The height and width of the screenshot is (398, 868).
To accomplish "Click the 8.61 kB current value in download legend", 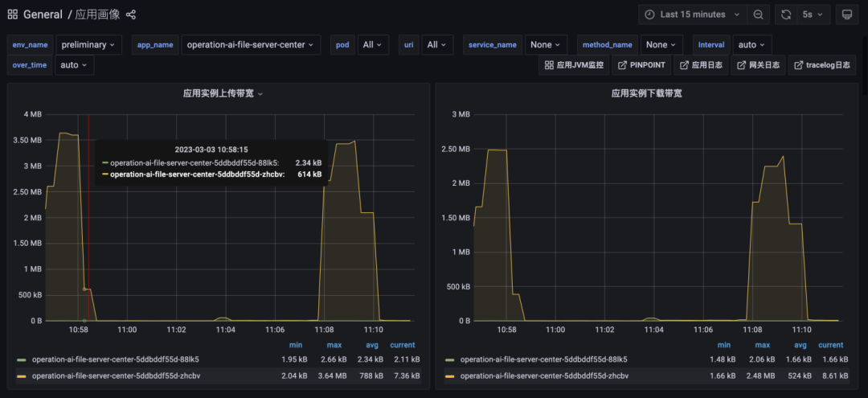I will [x=834, y=375].
